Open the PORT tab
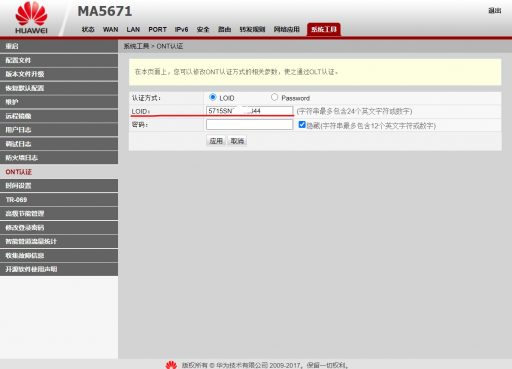This screenshot has height=369, width=512. point(157,29)
